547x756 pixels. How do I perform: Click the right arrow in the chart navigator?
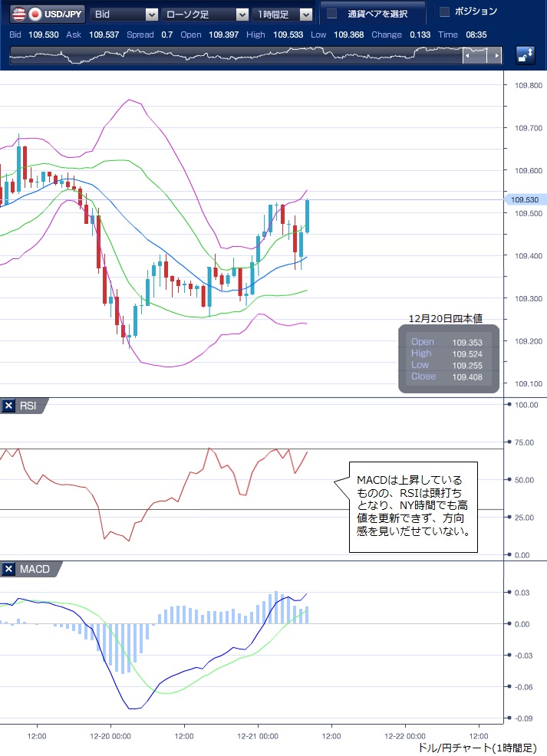pos(497,56)
